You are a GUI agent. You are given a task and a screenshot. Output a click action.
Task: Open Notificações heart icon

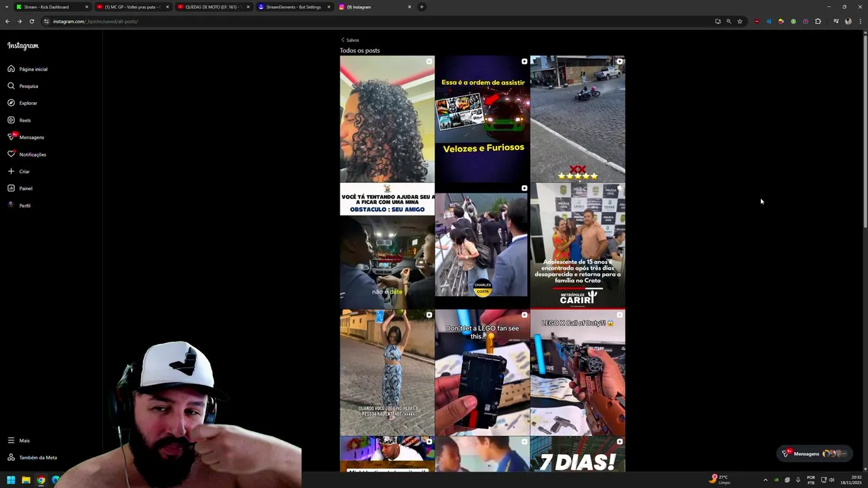11,154
